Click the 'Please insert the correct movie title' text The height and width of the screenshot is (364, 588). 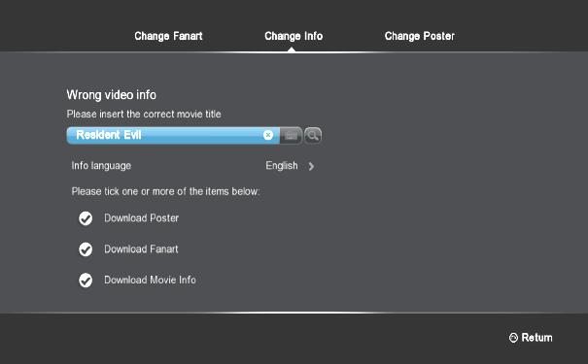(x=144, y=115)
